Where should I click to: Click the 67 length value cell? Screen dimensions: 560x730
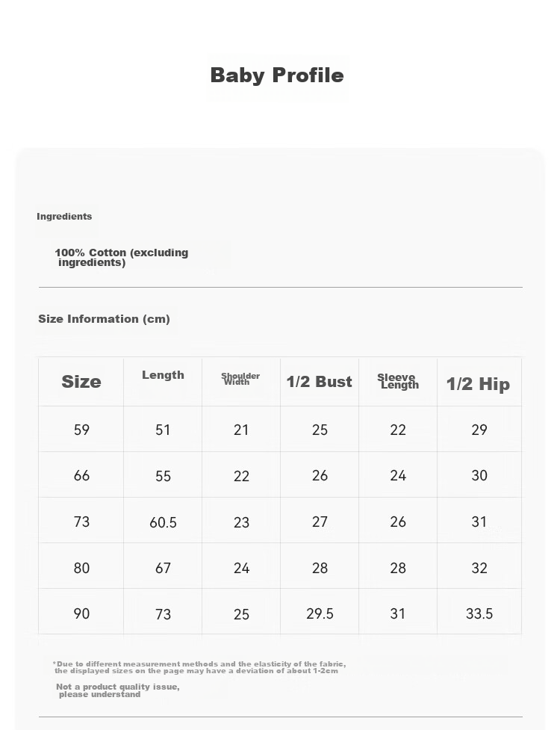(x=163, y=568)
